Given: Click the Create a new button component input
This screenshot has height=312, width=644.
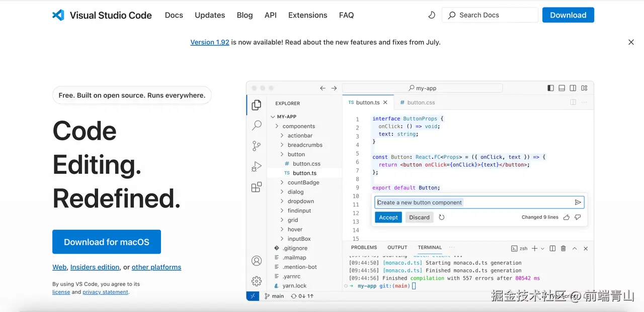Looking at the screenshot, I should coord(479,202).
